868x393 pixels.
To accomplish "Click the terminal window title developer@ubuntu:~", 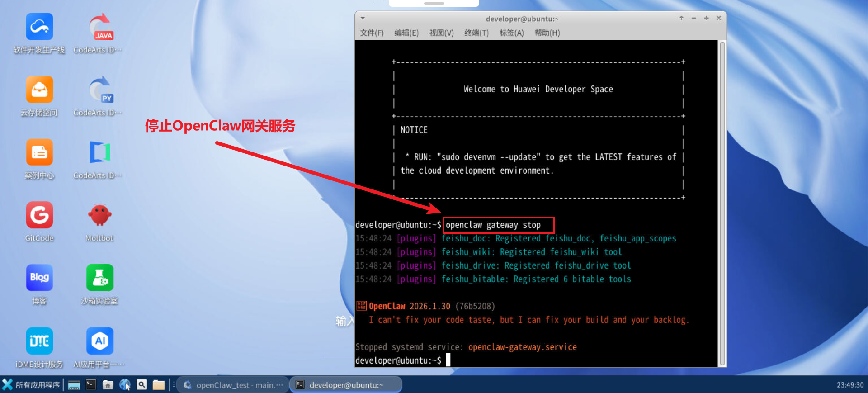I will pos(522,19).
